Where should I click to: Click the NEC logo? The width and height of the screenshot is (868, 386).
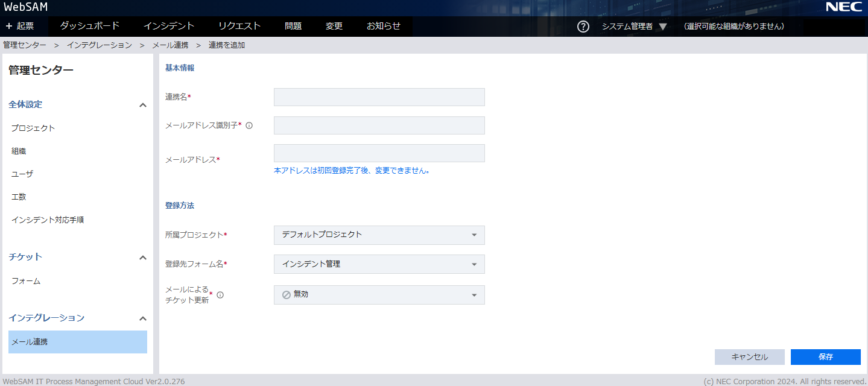[x=843, y=7]
